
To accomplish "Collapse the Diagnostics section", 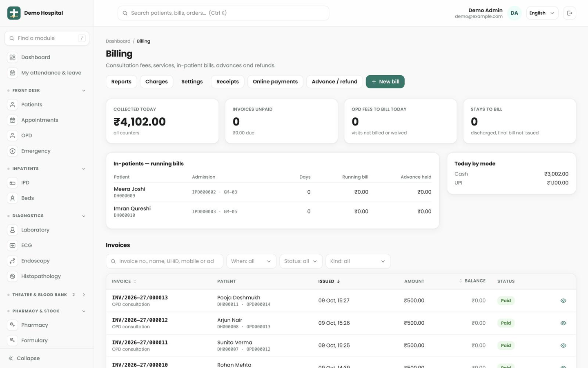I will click(84, 216).
